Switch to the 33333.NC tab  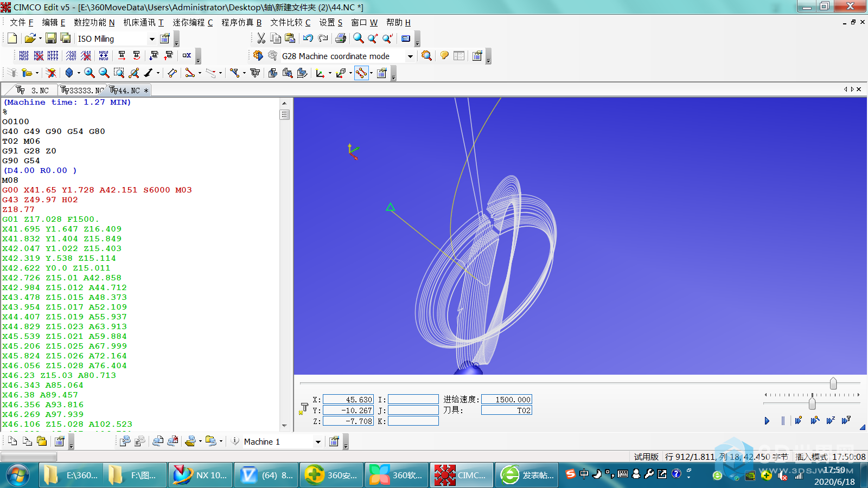pos(82,90)
